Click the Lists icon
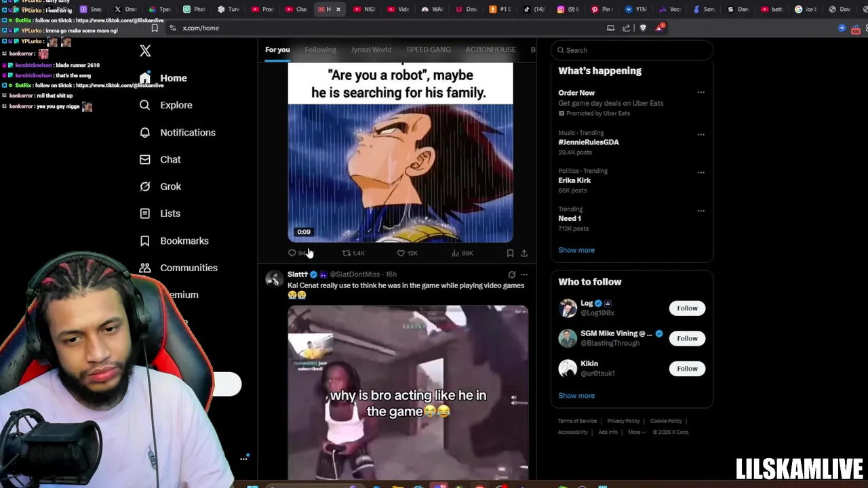 tap(144, 213)
